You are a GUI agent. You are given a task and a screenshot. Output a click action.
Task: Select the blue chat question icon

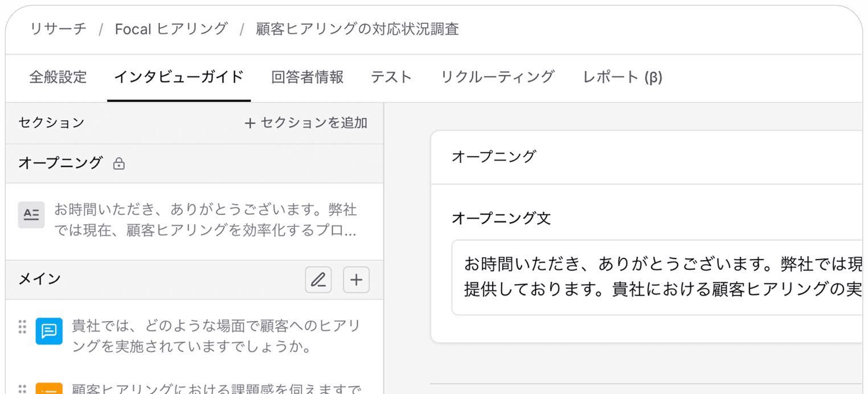[x=49, y=331]
